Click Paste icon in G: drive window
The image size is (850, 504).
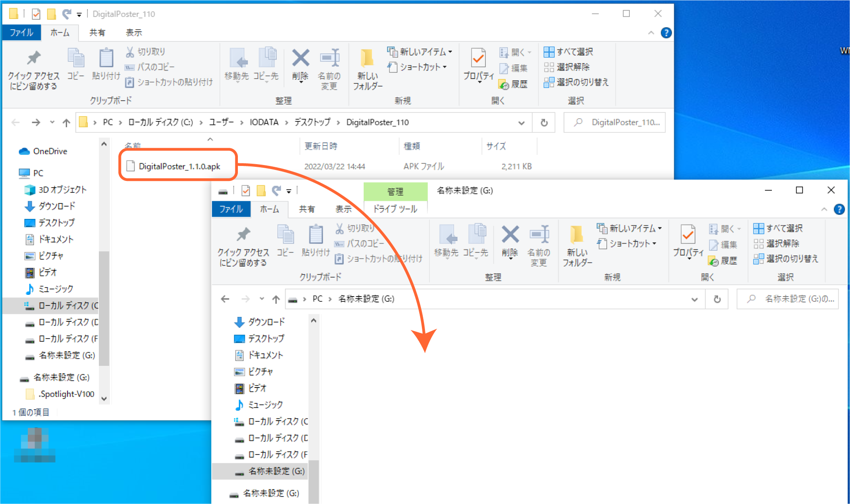click(316, 241)
